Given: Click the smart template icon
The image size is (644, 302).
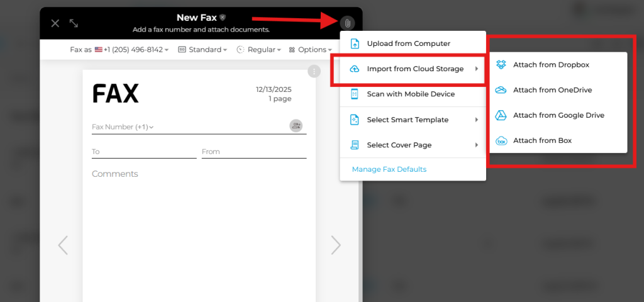Looking at the screenshot, I should [x=355, y=120].
